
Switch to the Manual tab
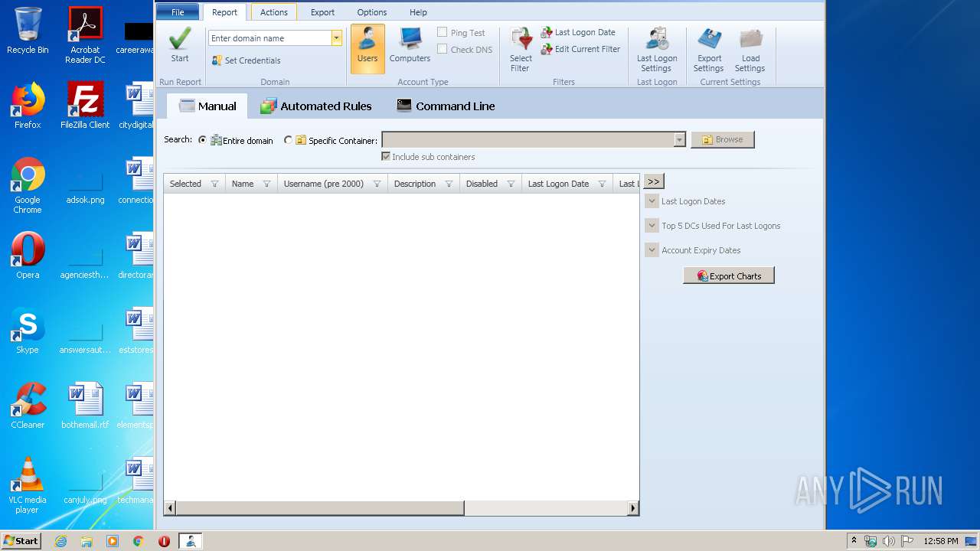click(x=207, y=106)
